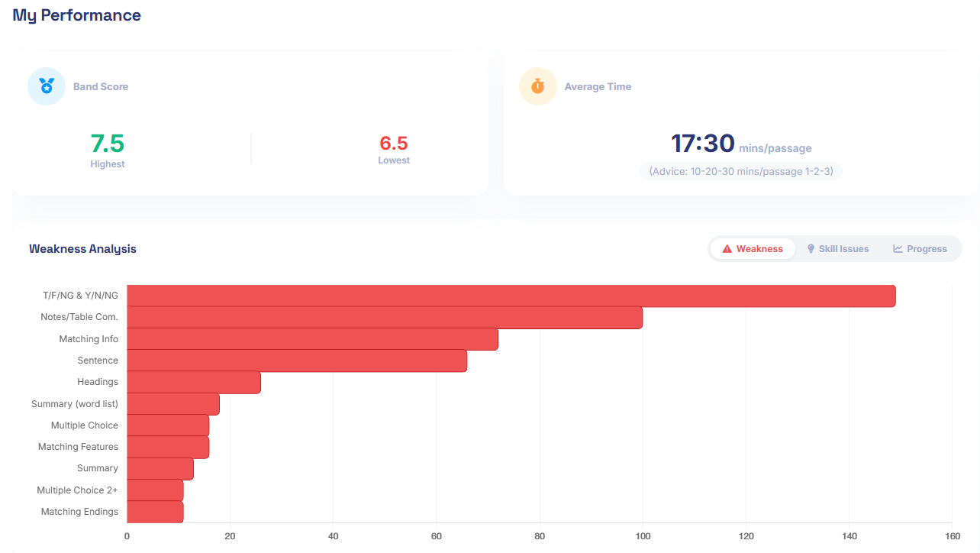Click the advice 10-20-30 mins/passage note
980x553 pixels.
click(x=741, y=172)
